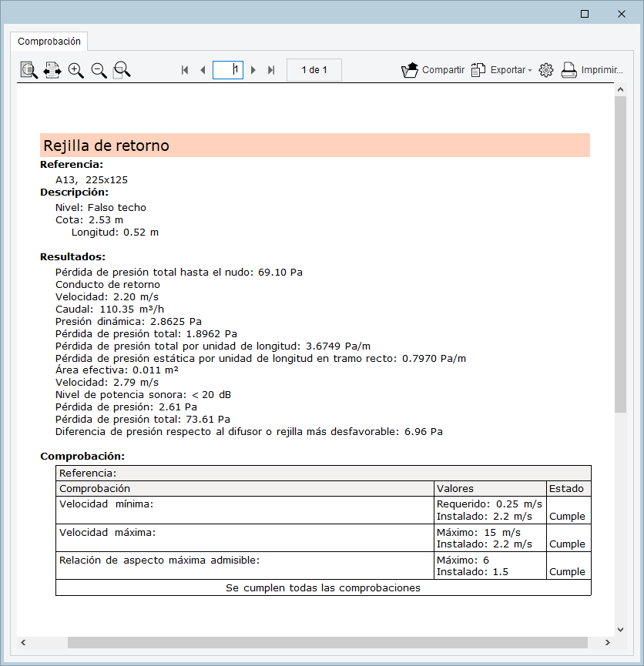Click 'Cota: 2.53 m' line

(x=89, y=219)
